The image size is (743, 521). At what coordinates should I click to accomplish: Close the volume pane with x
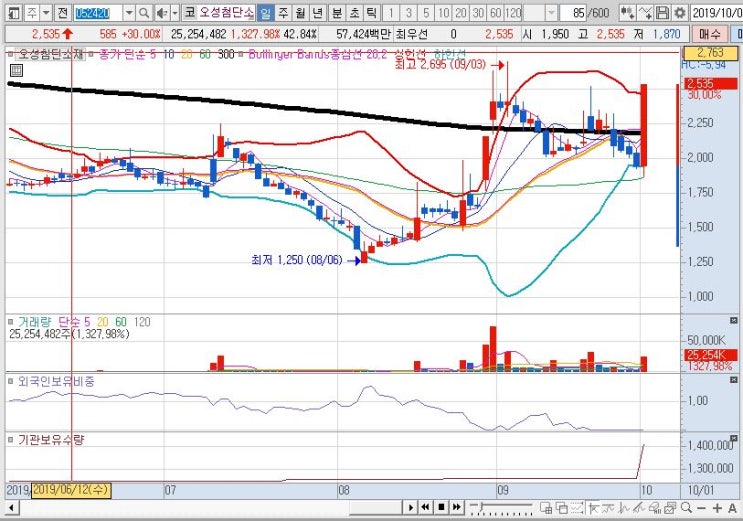click(734, 321)
